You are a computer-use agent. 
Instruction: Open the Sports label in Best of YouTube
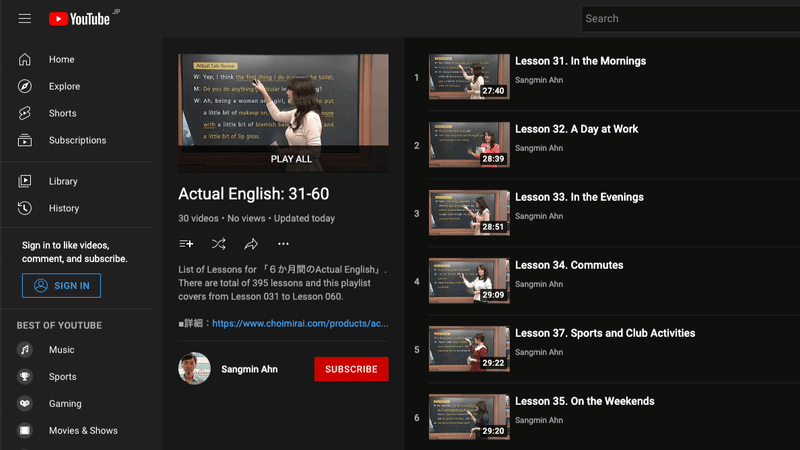pos(63,377)
